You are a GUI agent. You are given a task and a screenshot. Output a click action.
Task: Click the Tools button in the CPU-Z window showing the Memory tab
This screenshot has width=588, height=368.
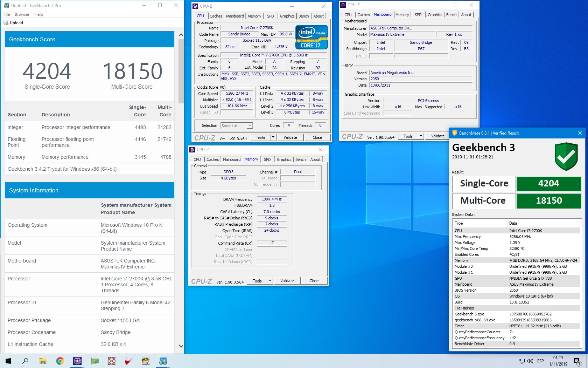(257, 281)
